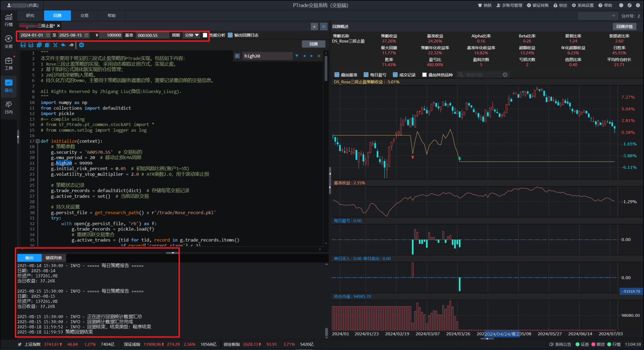The height and width of the screenshot is (350, 644).
Task: Toggle 输出回测日志 checkbox
Action: (230, 35)
